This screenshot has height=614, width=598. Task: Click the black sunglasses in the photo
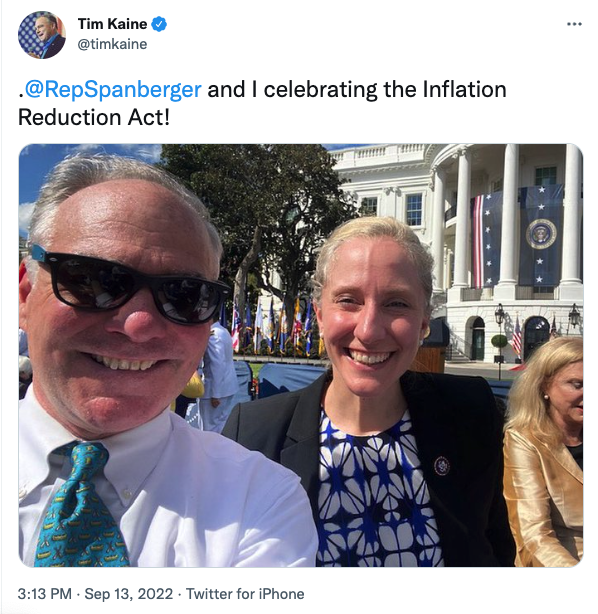point(129,286)
